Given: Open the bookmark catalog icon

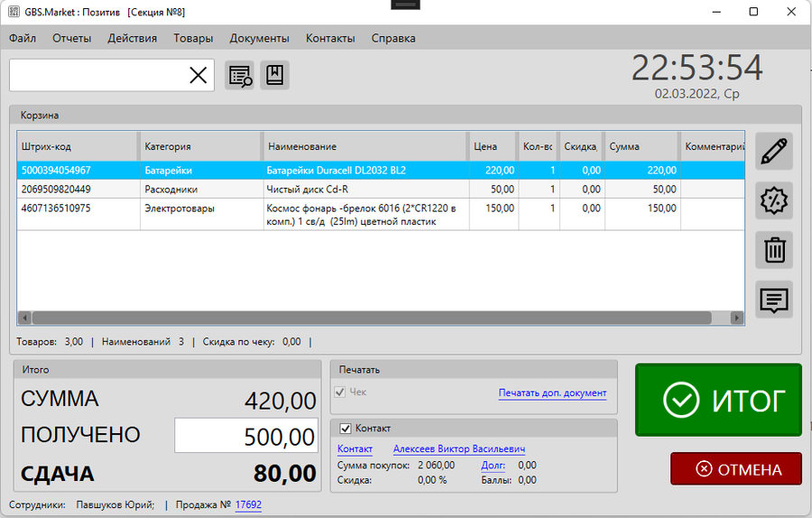Looking at the screenshot, I should tap(274, 76).
